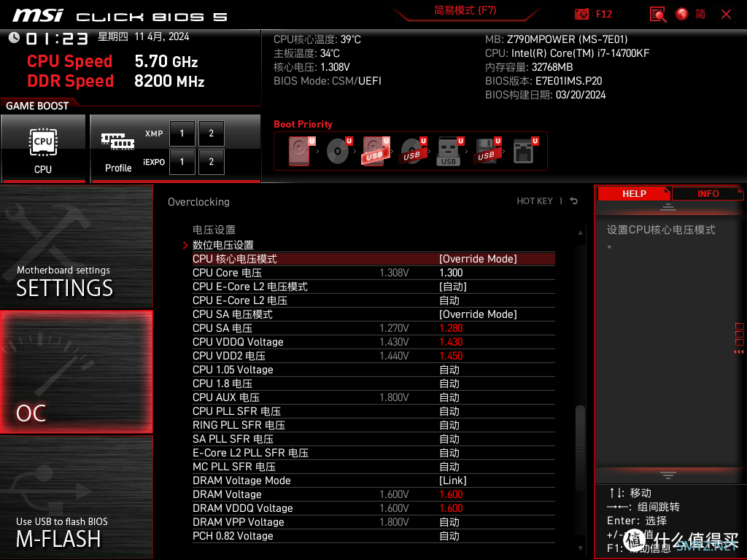The image size is (747, 560).
Task: Select CPU E-Core L2 电压 auto value
Action: (x=449, y=300)
